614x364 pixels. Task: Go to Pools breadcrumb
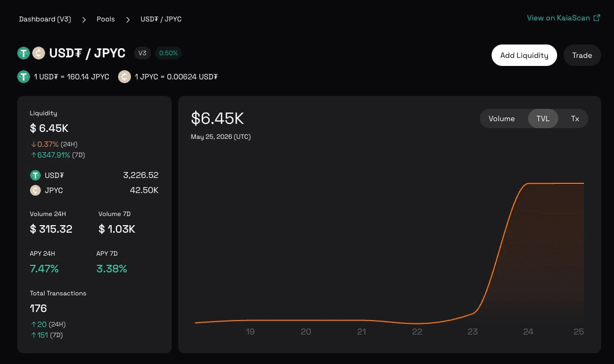(106, 19)
